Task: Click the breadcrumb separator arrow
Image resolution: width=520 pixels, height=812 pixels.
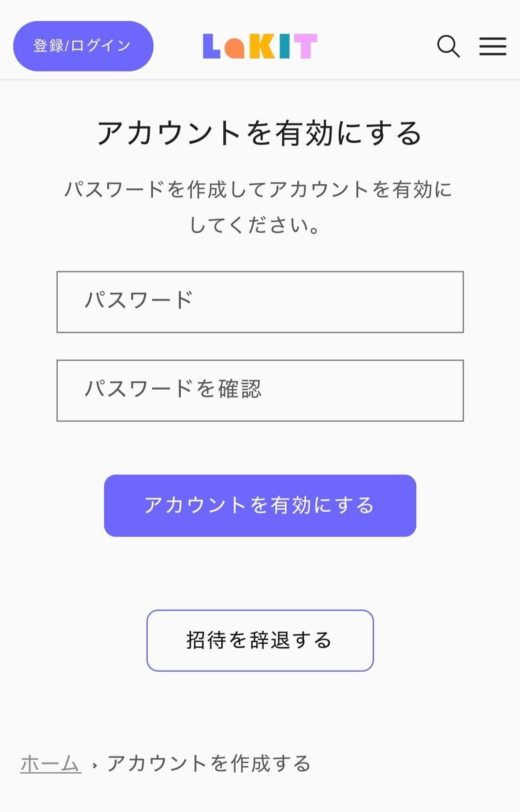Action: click(x=94, y=765)
